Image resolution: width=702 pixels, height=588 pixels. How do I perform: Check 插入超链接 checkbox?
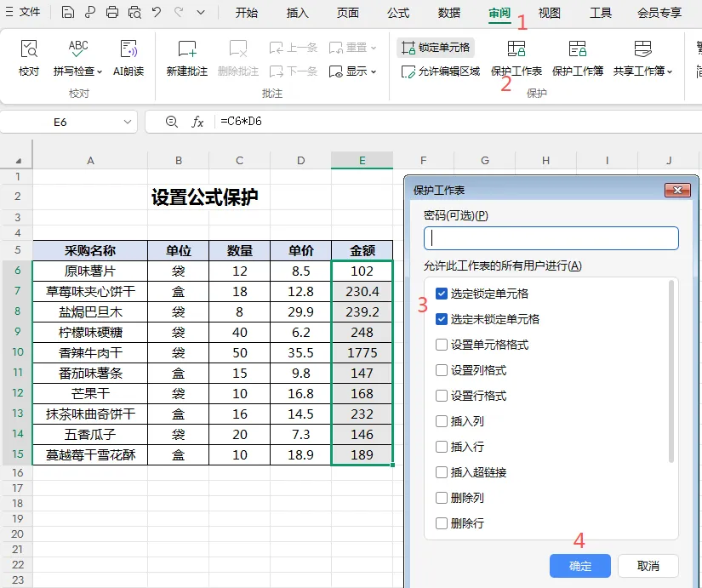tap(442, 472)
